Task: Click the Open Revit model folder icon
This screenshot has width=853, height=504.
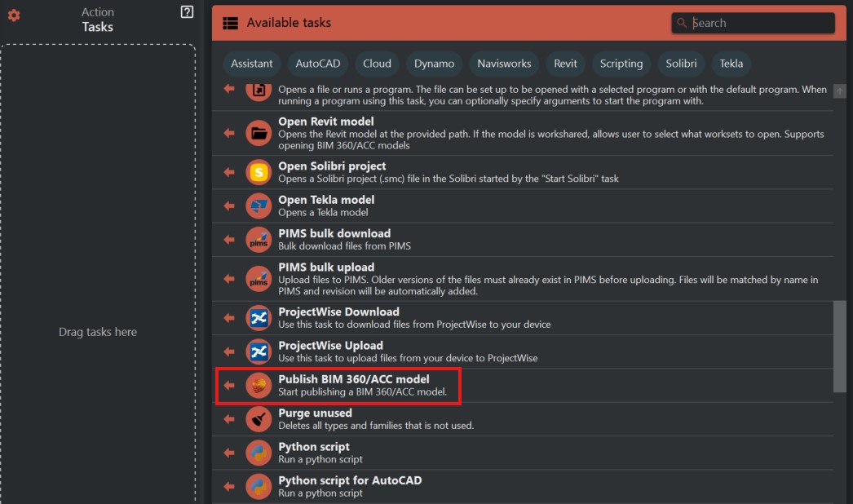Action: [x=259, y=133]
